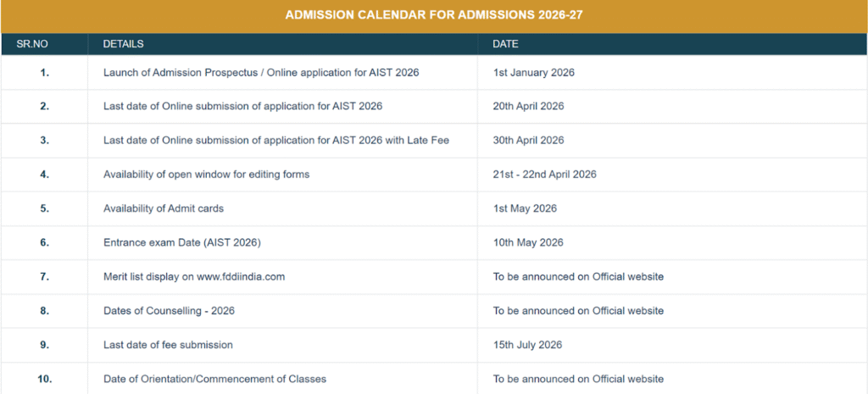This screenshot has height=394, width=868.
Task: Select the Launch of Admission Prospectus row text
Action: (x=260, y=73)
